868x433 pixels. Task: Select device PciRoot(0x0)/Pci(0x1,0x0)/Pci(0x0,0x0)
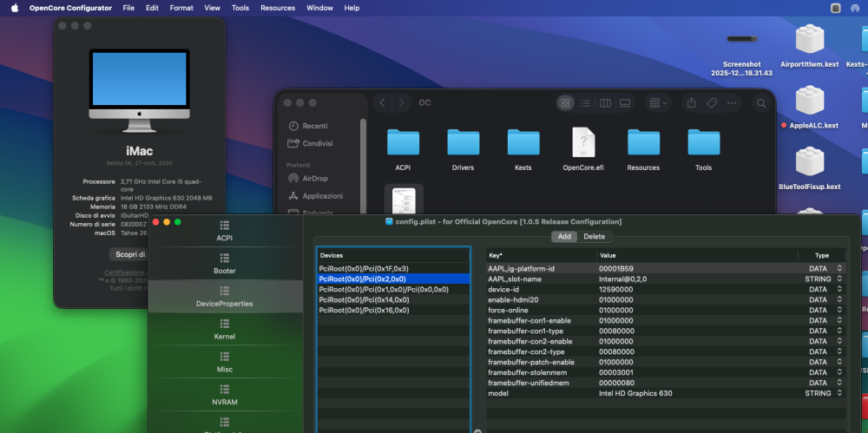[x=393, y=289]
